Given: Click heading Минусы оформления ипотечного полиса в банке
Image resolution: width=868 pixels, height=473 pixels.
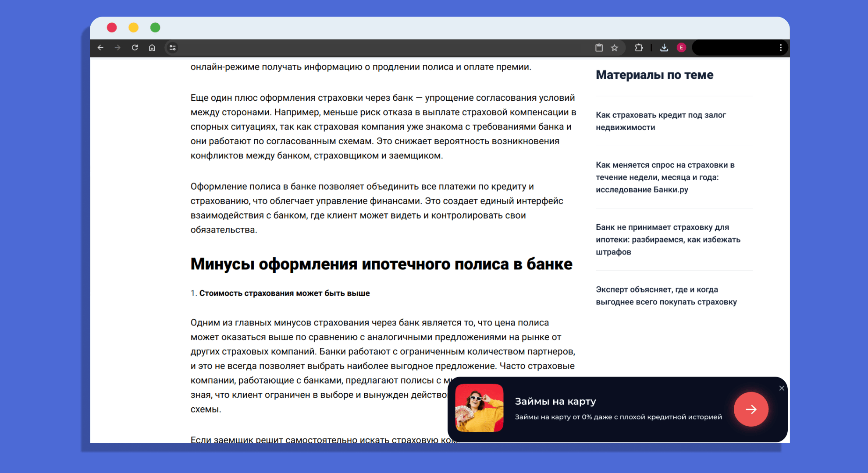Looking at the screenshot, I should point(381,264).
